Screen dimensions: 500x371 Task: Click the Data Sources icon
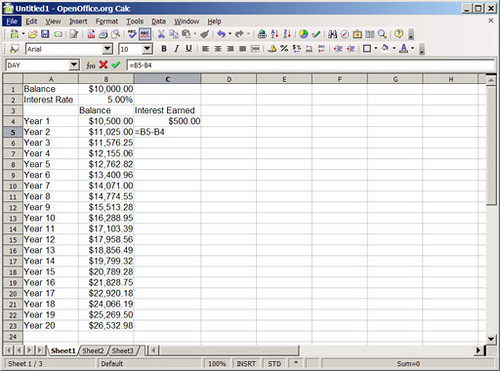click(370, 34)
